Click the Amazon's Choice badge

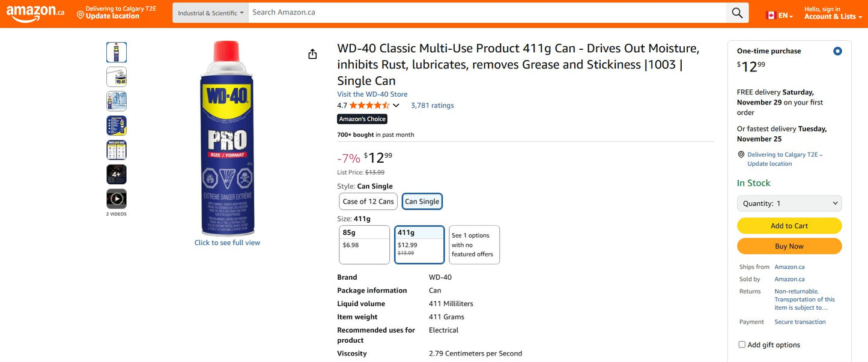pos(362,118)
